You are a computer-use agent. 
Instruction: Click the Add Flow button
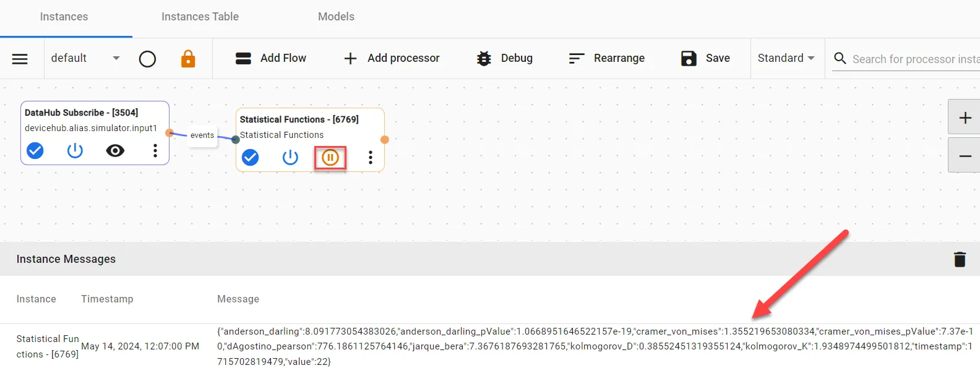click(x=271, y=58)
